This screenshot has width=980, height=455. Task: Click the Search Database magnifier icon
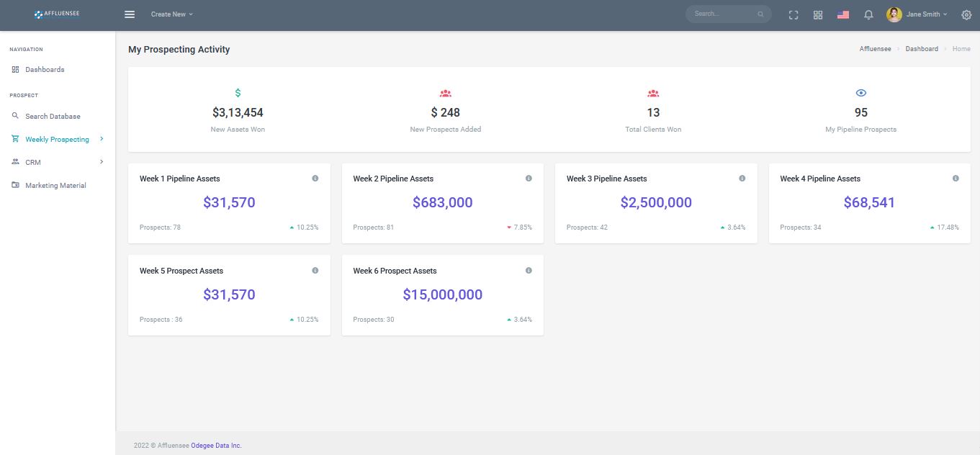[16, 116]
